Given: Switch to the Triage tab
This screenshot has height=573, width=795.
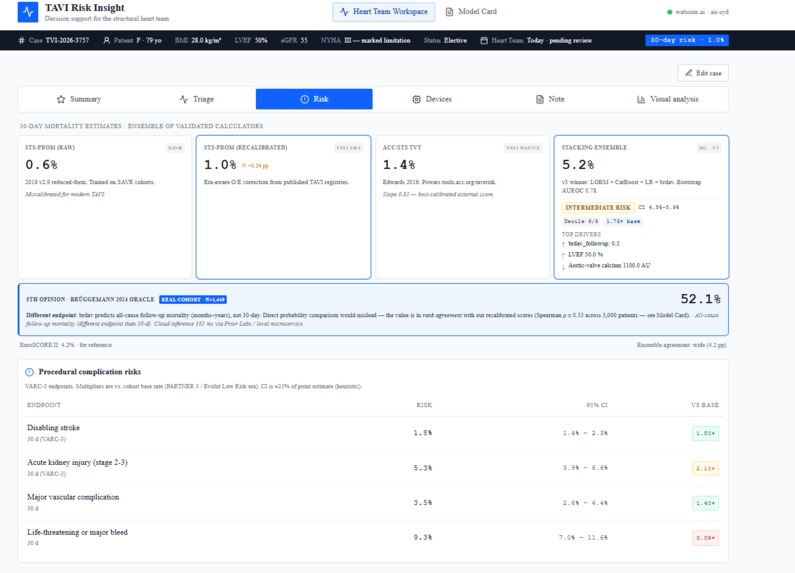Looking at the screenshot, I should (x=197, y=99).
